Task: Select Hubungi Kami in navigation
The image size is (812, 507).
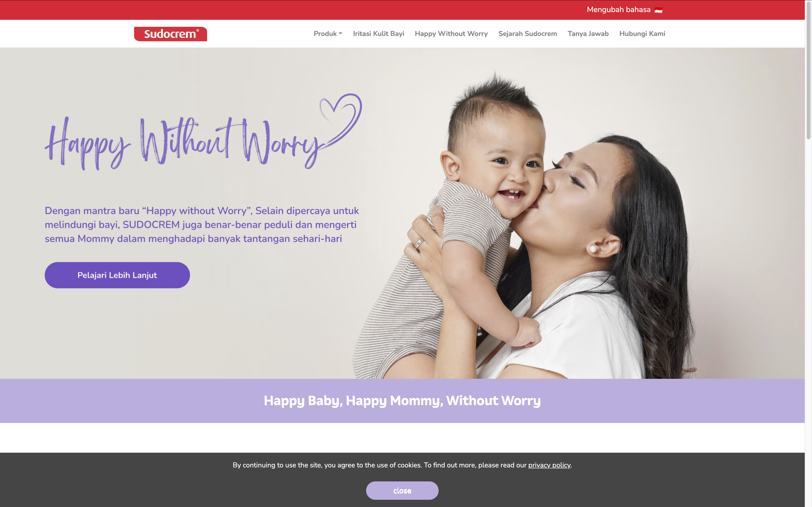Action: pyautogui.click(x=642, y=34)
